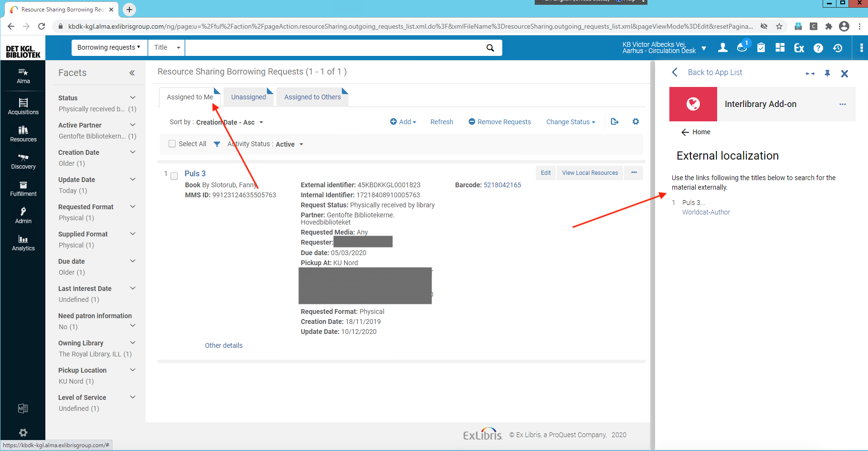
Task: Open the Change Status dropdown
Action: tap(570, 122)
